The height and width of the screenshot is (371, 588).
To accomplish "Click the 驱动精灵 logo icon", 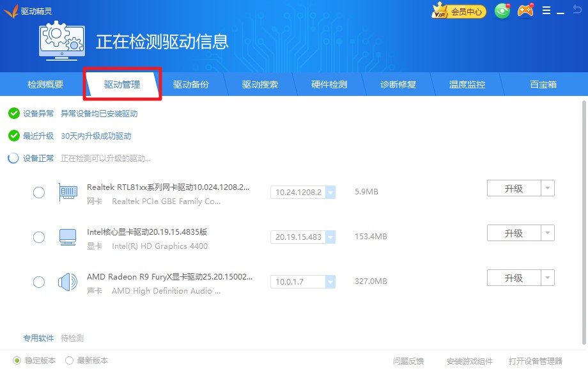I will point(11,12).
